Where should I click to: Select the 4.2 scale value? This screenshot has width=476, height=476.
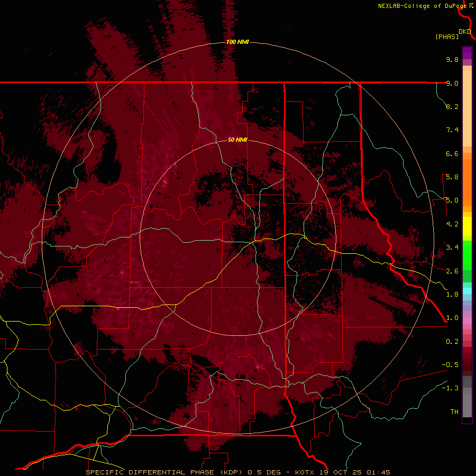[x=452, y=224]
